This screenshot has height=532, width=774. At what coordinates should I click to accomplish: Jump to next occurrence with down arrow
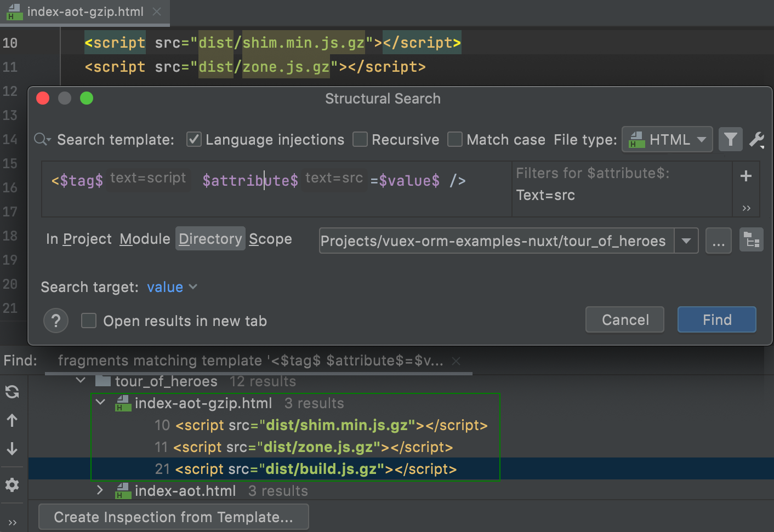click(x=12, y=449)
